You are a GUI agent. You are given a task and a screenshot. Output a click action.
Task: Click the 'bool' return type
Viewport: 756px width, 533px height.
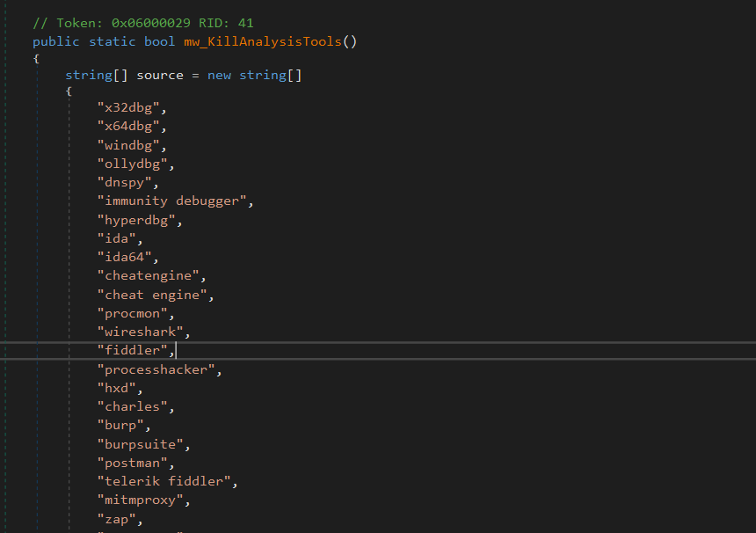159,41
